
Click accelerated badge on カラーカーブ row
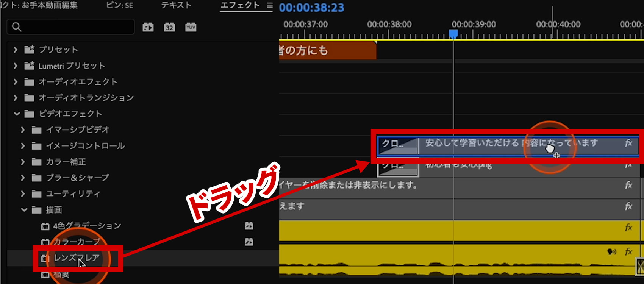coord(249,242)
